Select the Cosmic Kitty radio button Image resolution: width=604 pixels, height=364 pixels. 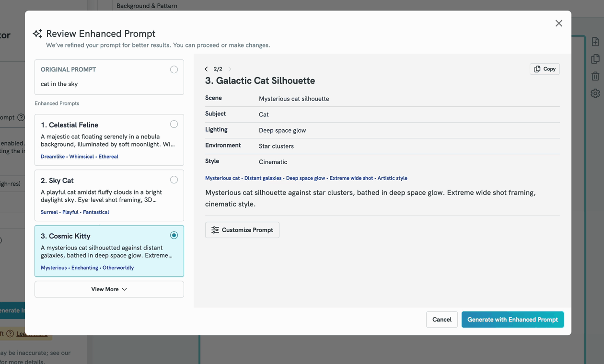174,235
